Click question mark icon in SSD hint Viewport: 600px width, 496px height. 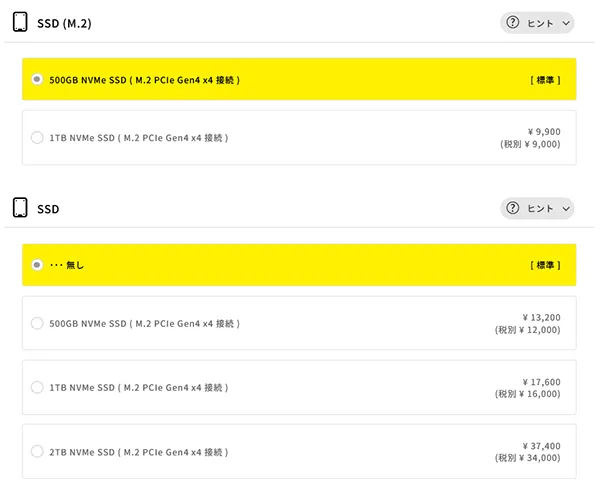[512, 208]
